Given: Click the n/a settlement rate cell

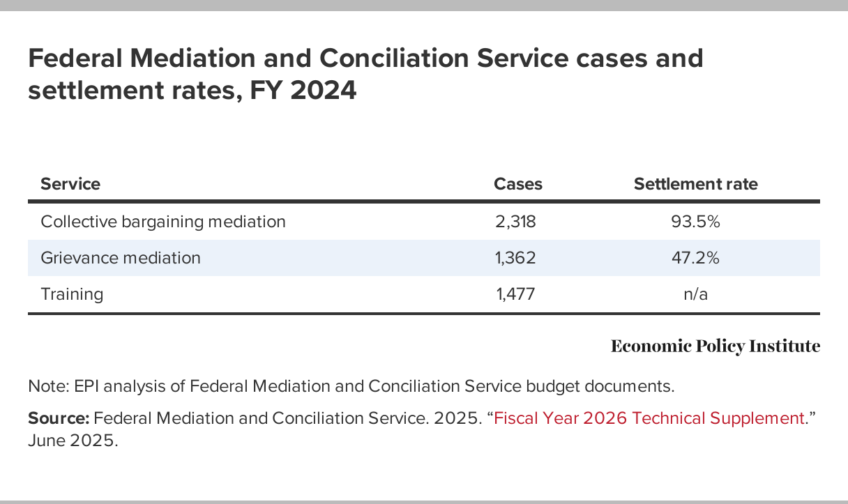Looking at the screenshot, I should pos(695,294).
